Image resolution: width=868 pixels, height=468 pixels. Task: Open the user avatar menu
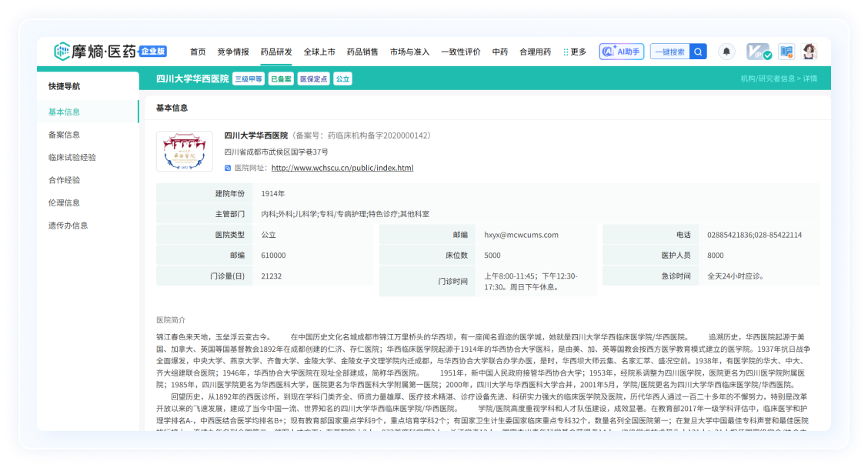click(x=810, y=52)
